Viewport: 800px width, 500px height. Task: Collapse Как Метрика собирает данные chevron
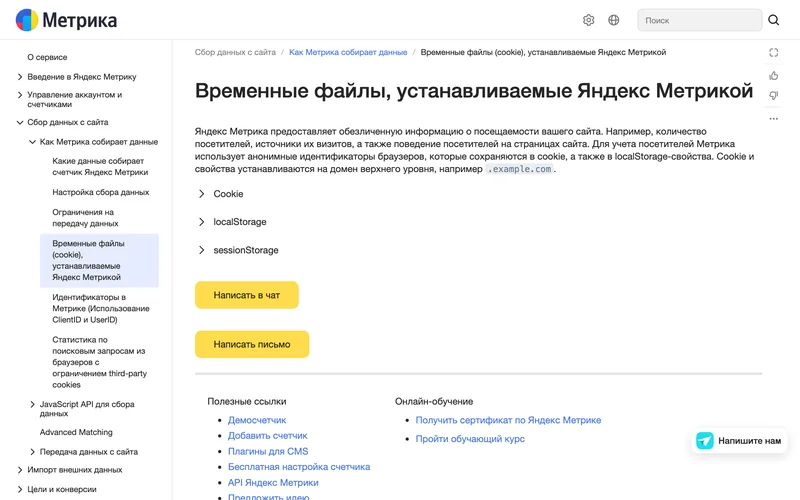point(32,142)
